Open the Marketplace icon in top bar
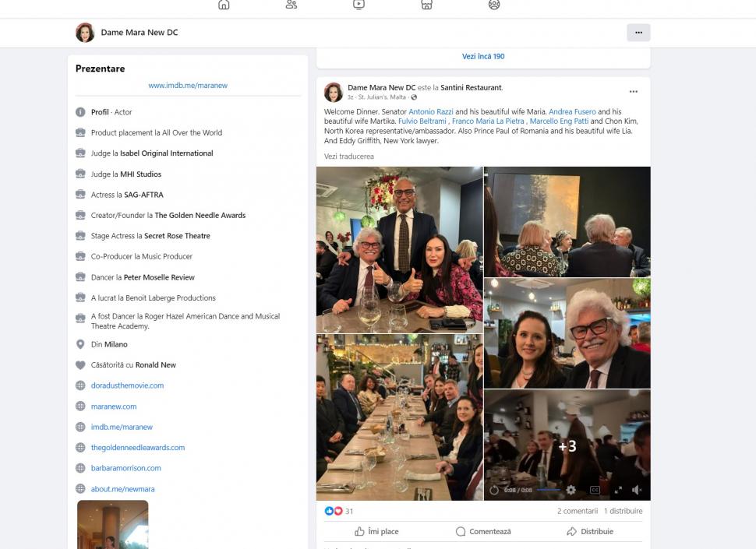The image size is (756, 549). coord(426,5)
